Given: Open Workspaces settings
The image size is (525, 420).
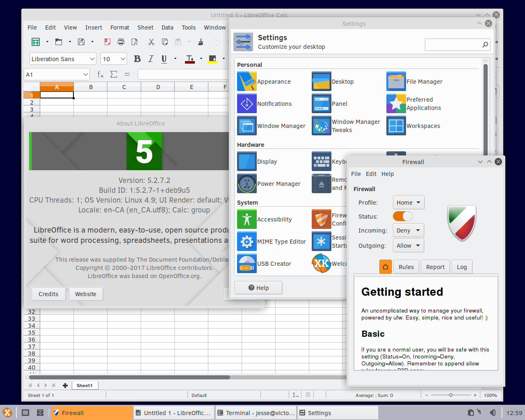Looking at the screenshot, I should point(413,126).
